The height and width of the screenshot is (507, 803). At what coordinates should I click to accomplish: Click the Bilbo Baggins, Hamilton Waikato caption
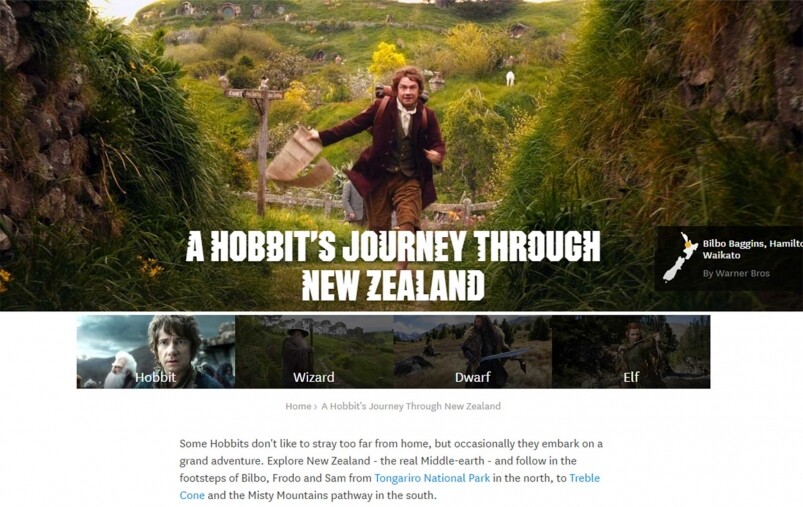pos(752,249)
